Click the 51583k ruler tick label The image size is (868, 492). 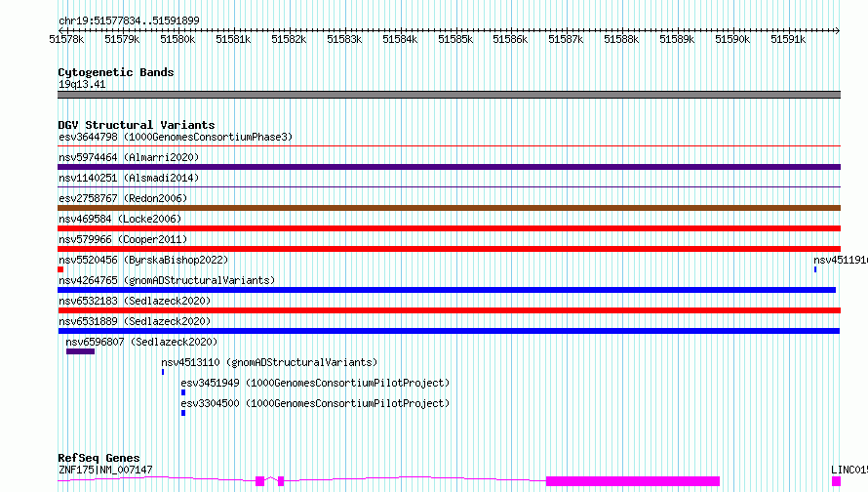(344, 40)
